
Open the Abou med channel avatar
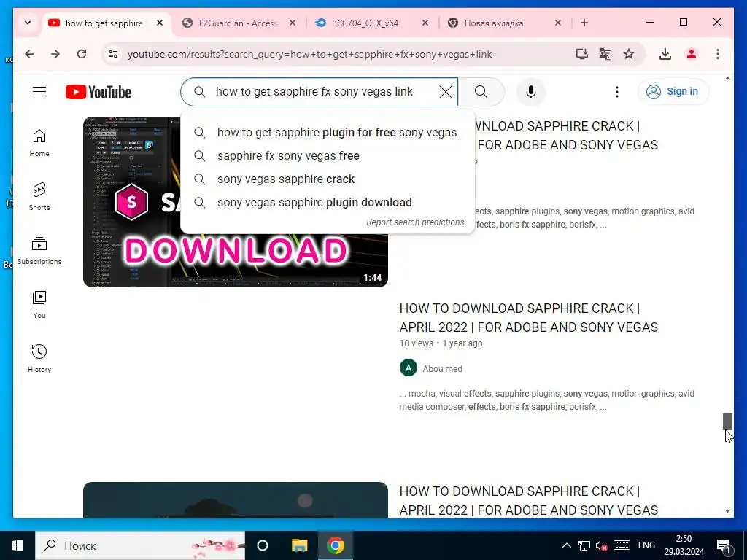409,368
